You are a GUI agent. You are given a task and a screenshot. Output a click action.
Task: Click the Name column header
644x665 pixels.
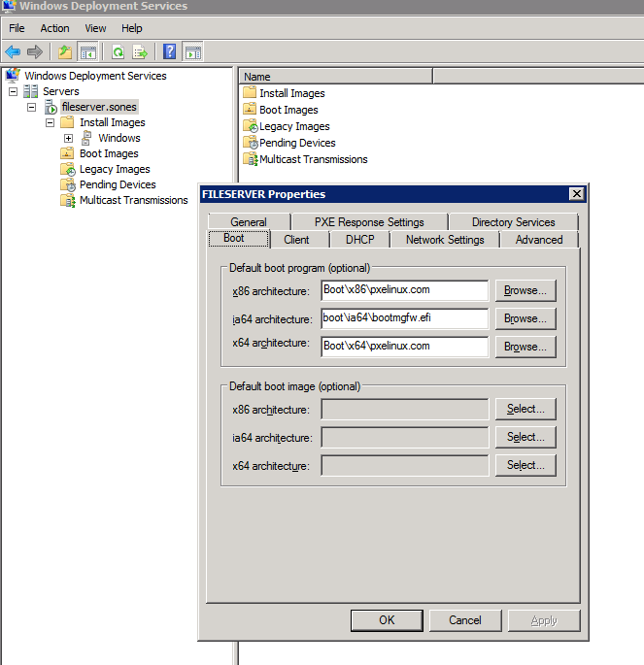click(336, 77)
